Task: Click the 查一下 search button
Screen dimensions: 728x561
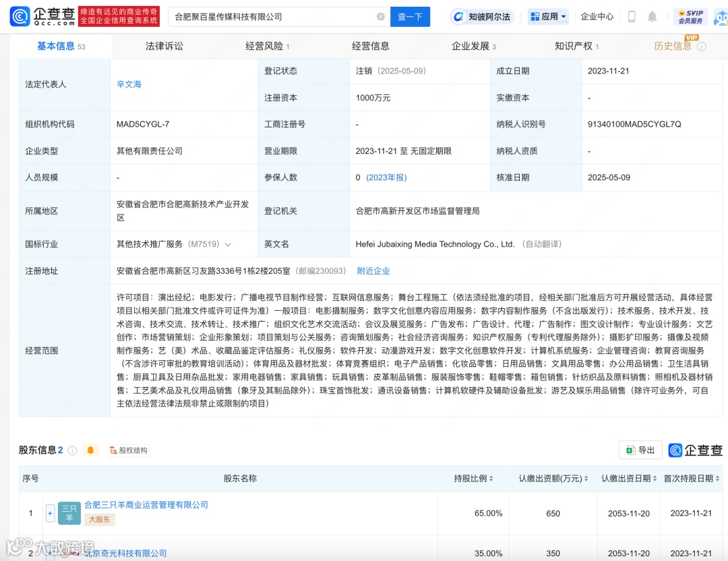Action: click(410, 17)
